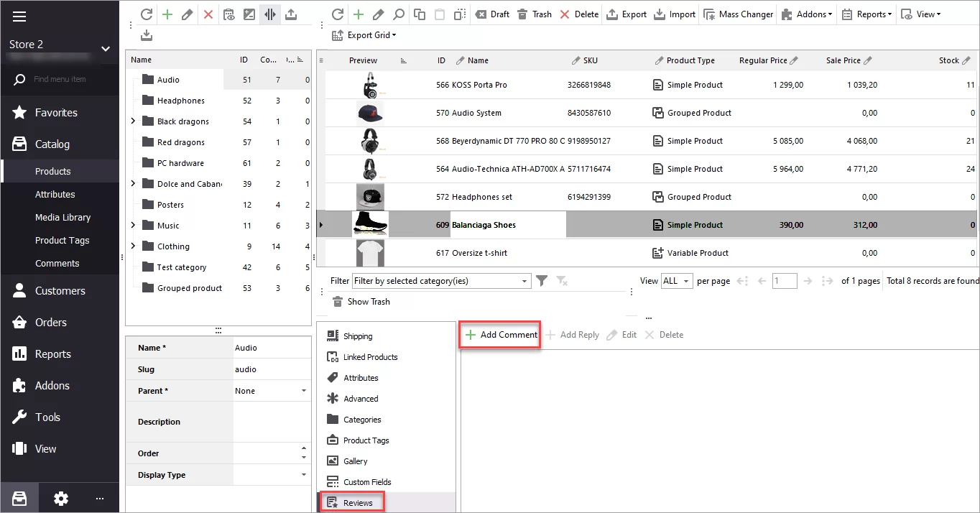Image resolution: width=980 pixels, height=513 pixels.
Task: Click the Add Reply button
Action: [x=573, y=334]
